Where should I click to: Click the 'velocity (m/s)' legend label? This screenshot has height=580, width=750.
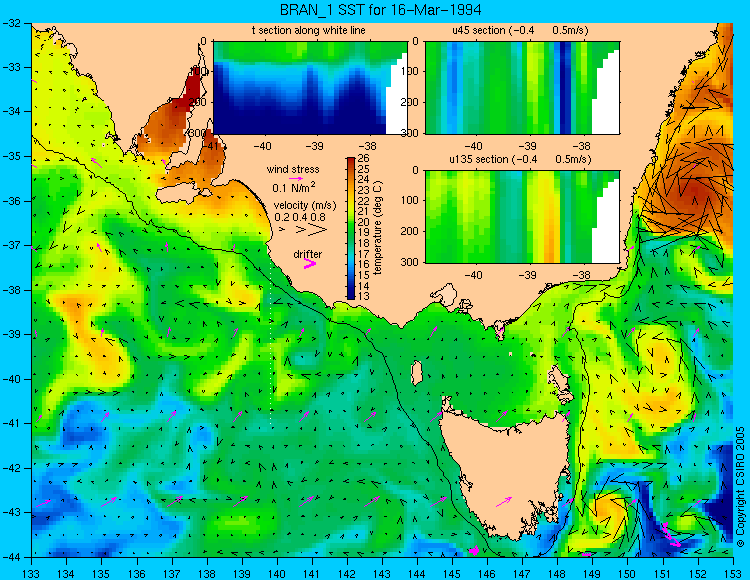coord(305,206)
